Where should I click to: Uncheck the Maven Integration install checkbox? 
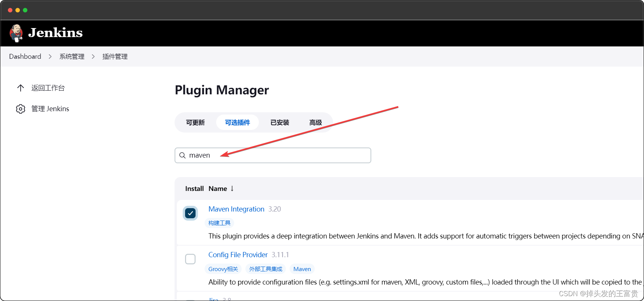tap(190, 213)
